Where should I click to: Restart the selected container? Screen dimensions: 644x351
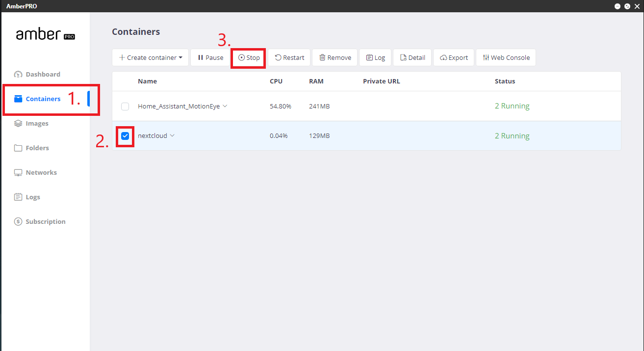(289, 57)
